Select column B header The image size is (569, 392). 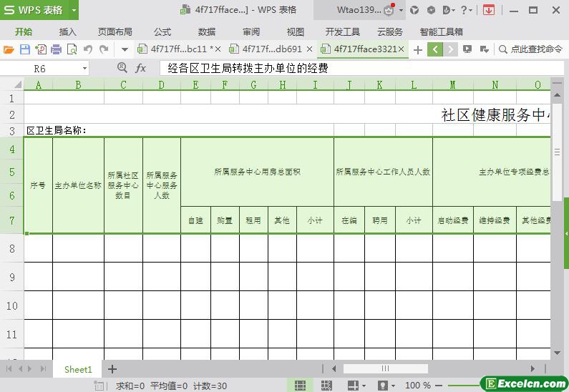click(x=78, y=85)
